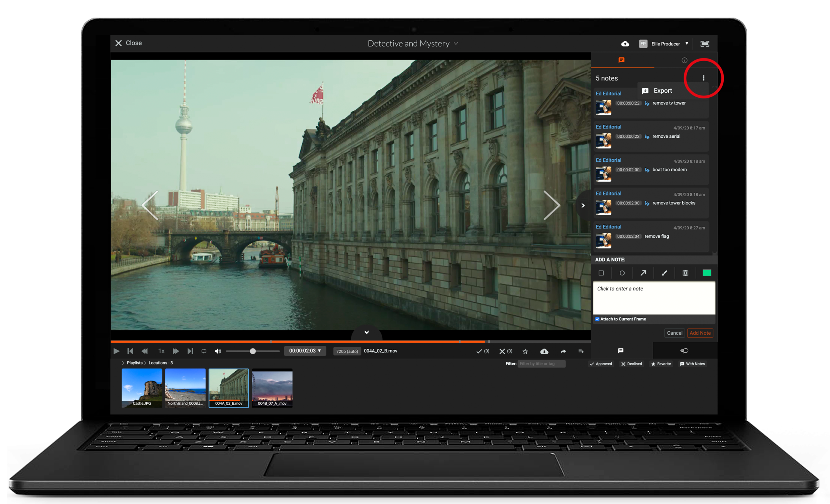Toggle Attach to Current Frame checkbox
Screen dimensions: 830x504
click(x=597, y=319)
